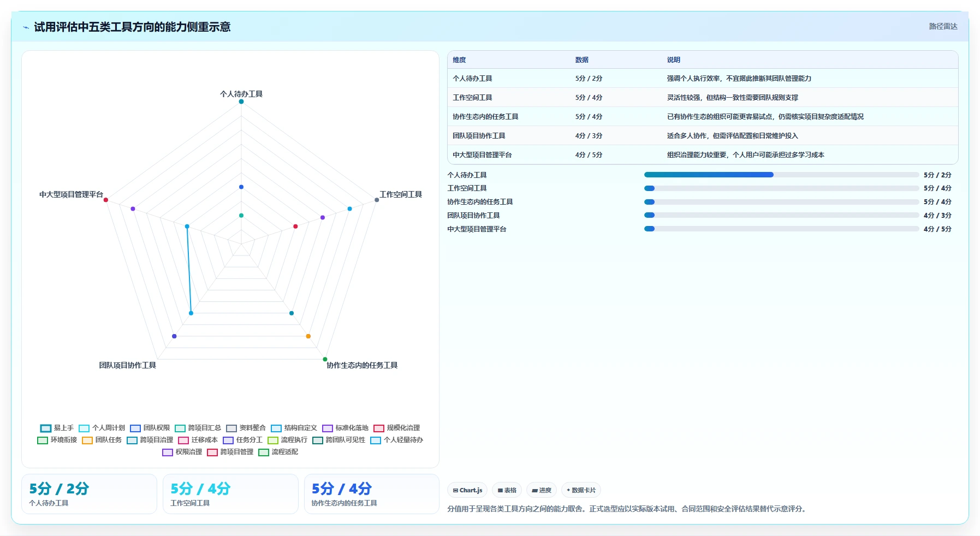Select the 中大型项目管理平台 table cell
980x536 pixels.
tap(482, 155)
